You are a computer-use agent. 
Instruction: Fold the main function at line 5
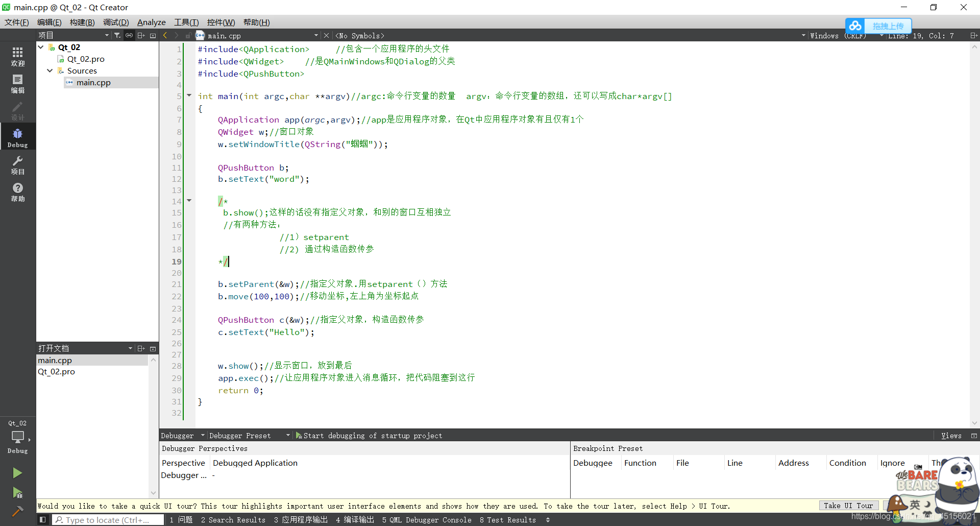click(x=189, y=95)
